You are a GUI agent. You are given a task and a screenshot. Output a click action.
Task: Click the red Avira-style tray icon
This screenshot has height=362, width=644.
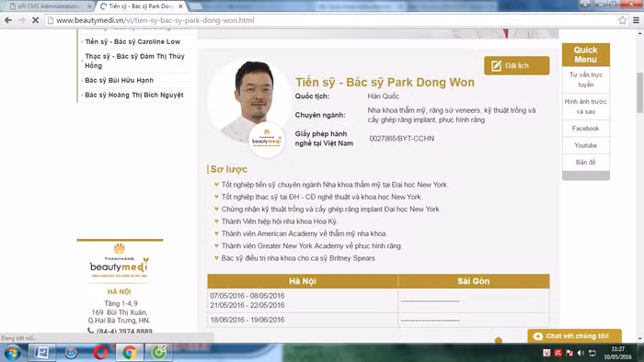pos(558,353)
